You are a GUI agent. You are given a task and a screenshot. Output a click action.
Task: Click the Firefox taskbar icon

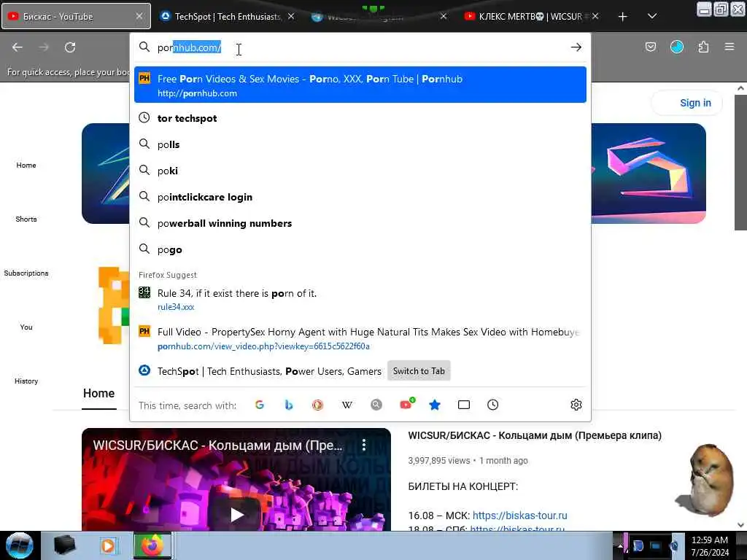[152, 545]
